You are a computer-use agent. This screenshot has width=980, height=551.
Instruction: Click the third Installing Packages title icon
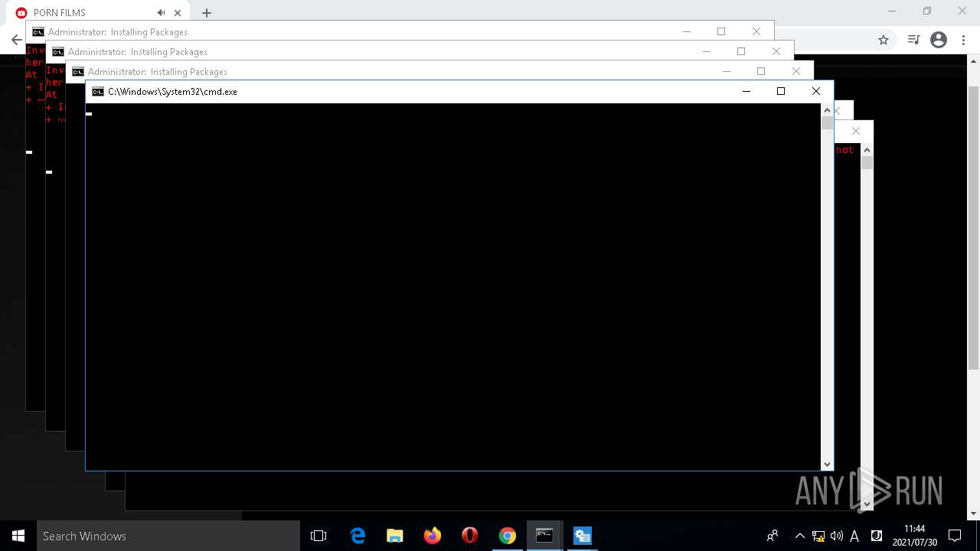(78, 72)
